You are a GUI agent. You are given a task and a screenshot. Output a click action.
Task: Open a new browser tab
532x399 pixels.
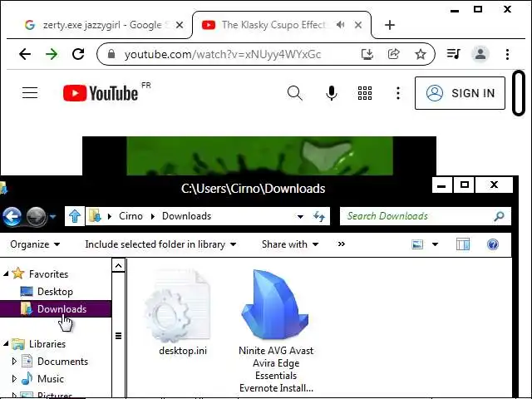(x=390, y=25)
